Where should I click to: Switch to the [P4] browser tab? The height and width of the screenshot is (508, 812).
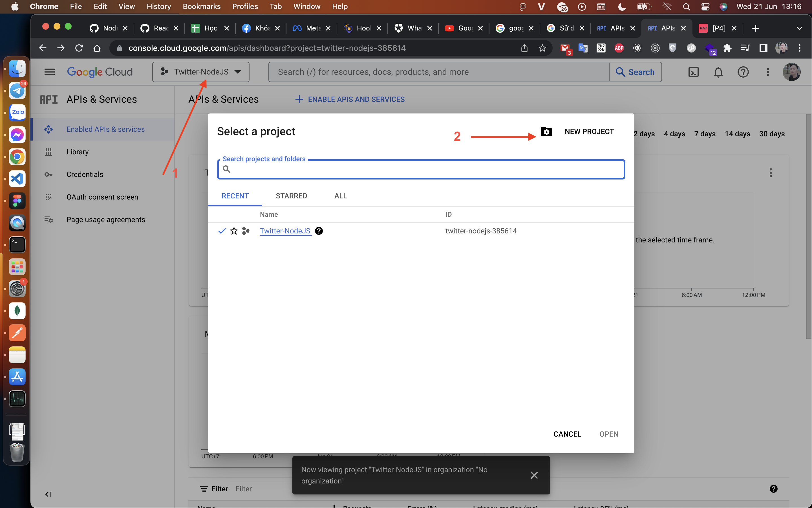[718, 28]
